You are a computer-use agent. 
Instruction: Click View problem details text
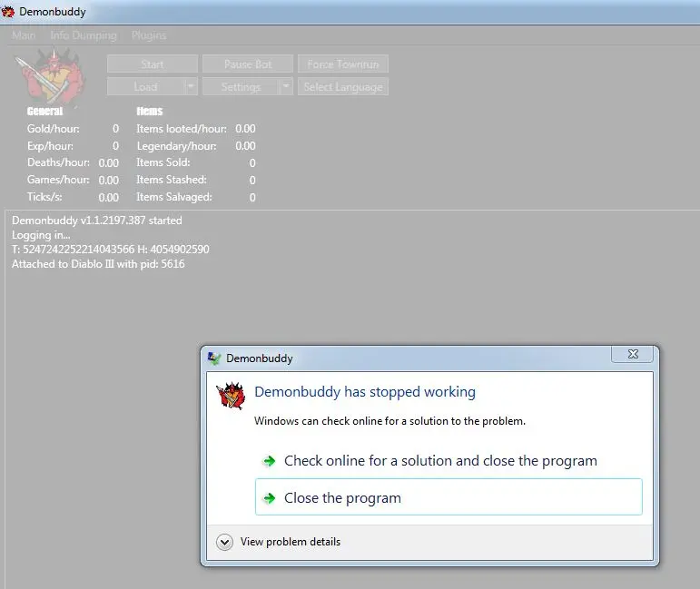point(291,542)
